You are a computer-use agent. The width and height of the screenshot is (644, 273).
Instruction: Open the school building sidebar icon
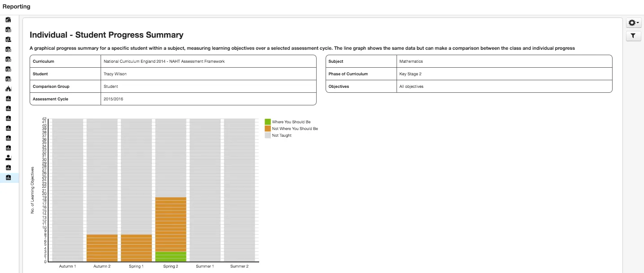coord(8,89)
